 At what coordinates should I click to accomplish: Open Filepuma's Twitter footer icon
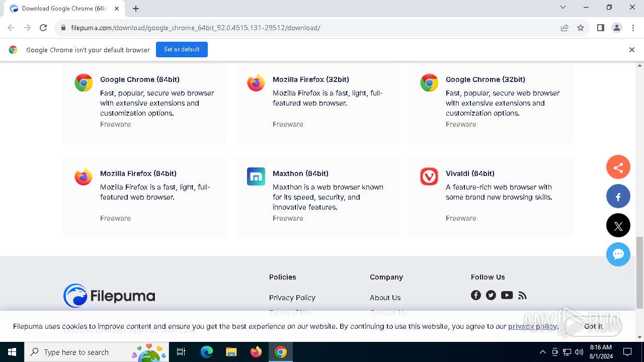[x=491, y=295]
